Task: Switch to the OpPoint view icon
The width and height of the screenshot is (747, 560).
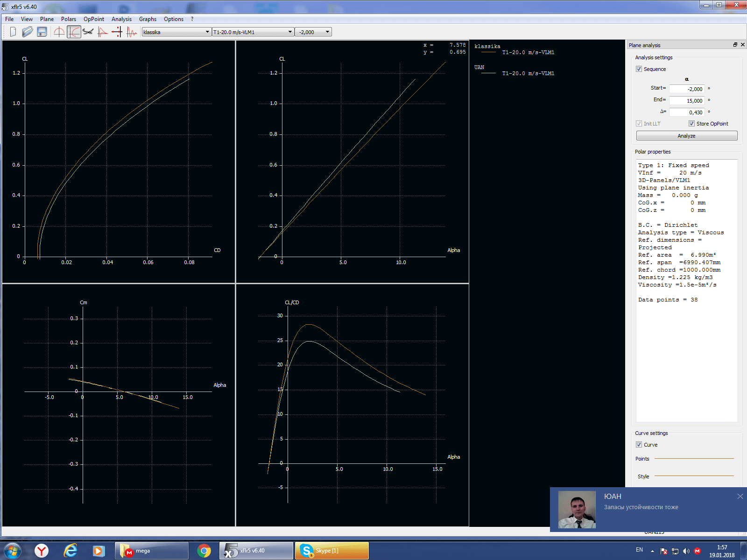Action: pyautogui.click(x=59, y=32)
